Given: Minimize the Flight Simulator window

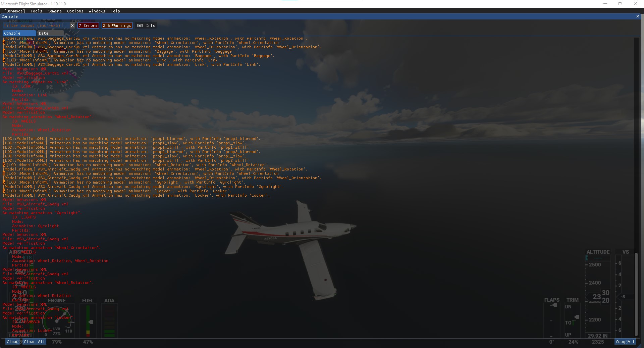Looking at the screenshot, I should pos(605,4).
